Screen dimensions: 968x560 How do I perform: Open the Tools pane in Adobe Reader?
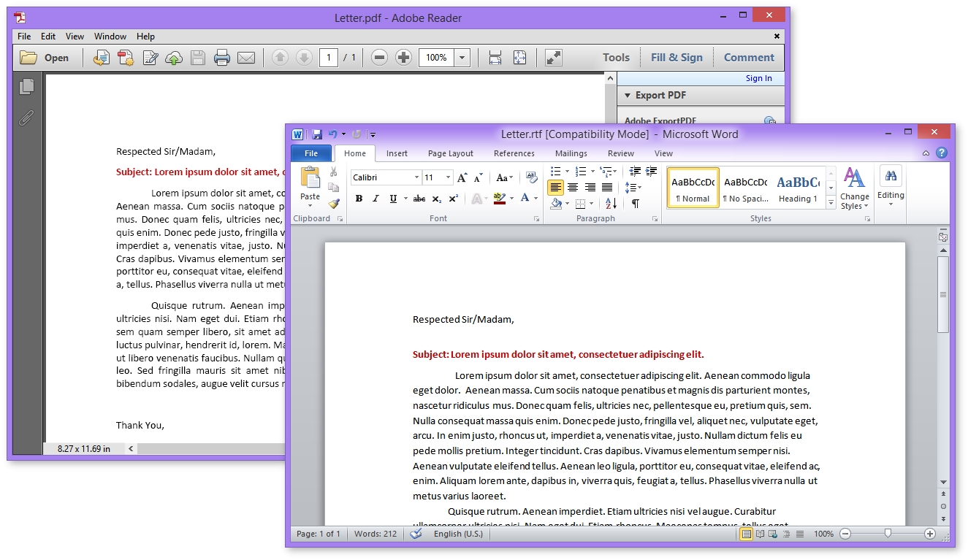616,58
